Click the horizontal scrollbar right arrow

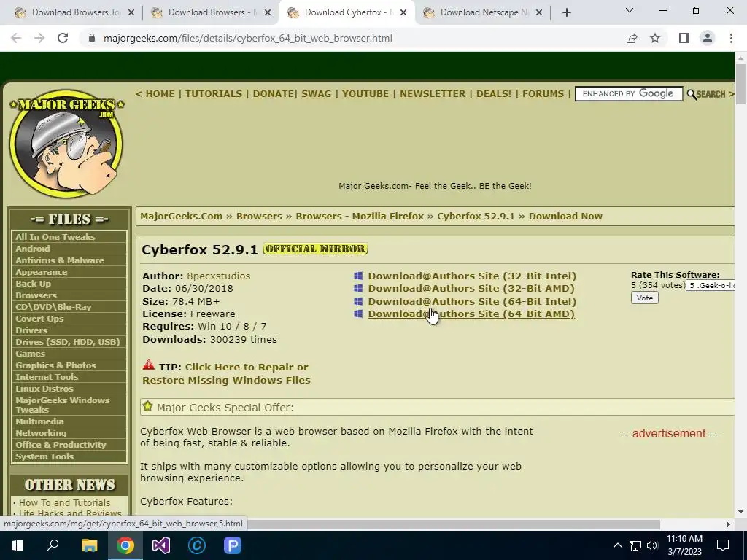point(729,524)
